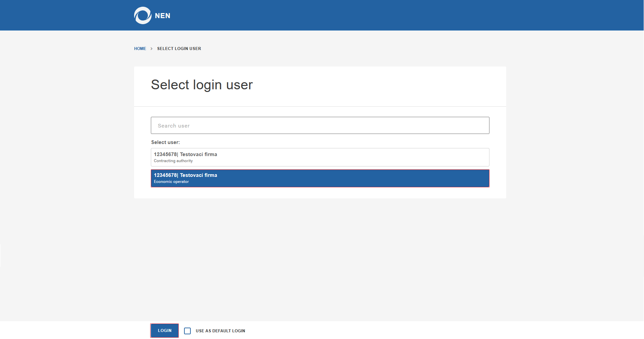
Task: Open the HOME page from the breadcrumb
Action: (140, 48)
